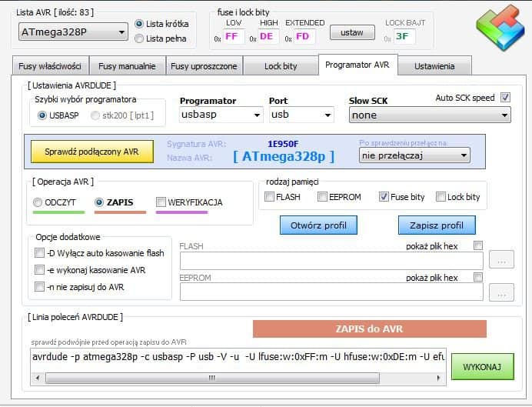Click the Zapisz profil button

coord(437,225)
